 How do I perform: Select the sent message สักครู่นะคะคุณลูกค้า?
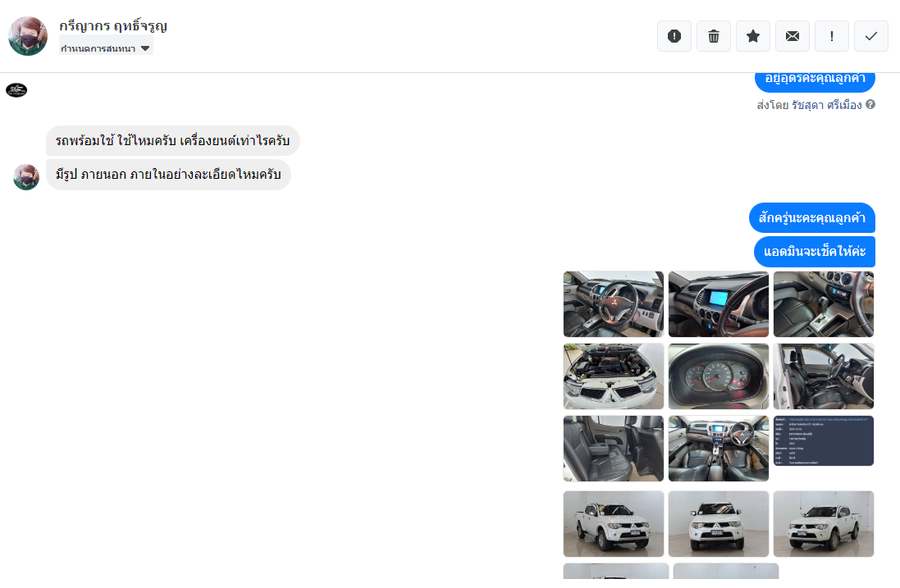click(811, 217)
